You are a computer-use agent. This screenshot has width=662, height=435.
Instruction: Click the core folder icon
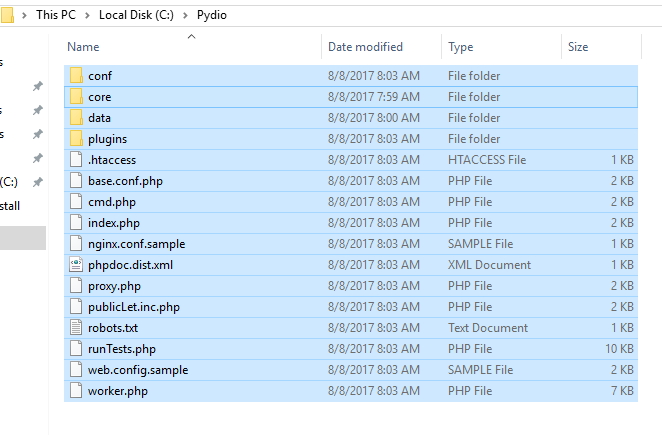click(76, 97)
